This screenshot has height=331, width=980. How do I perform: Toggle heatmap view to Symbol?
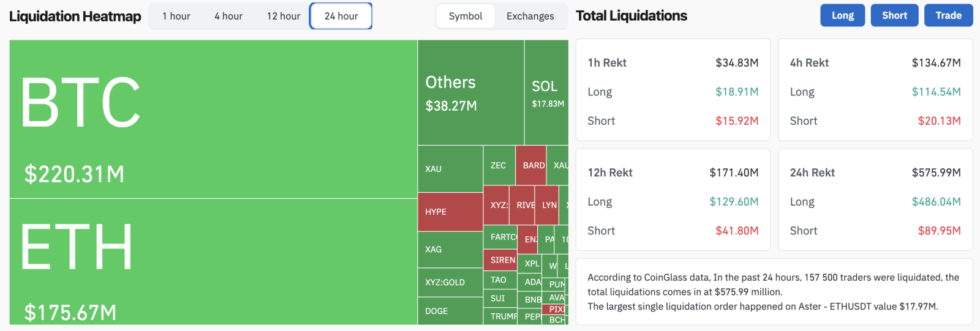coord(466,16)
